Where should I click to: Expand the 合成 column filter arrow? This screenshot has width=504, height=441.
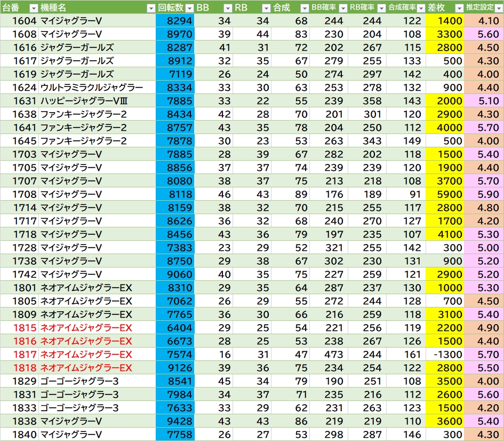[x=305, y=8]
